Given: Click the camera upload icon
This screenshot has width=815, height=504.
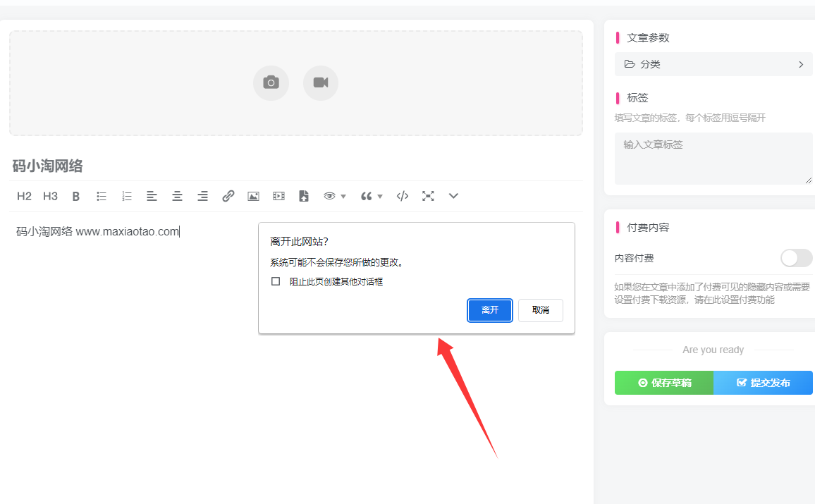Looking at the screenshot, I should tap(271, 82).
